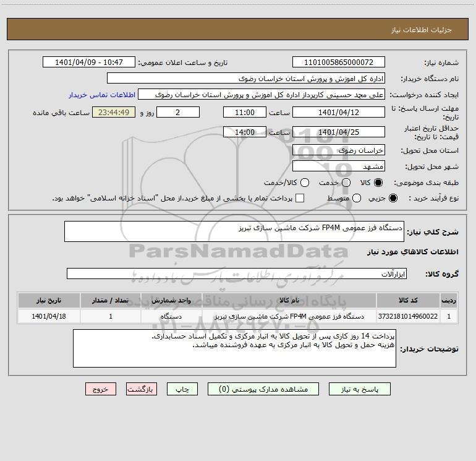Click the goods group field ابزارآلات
Screen dimensions: 476x461
(x=237, y=274)
